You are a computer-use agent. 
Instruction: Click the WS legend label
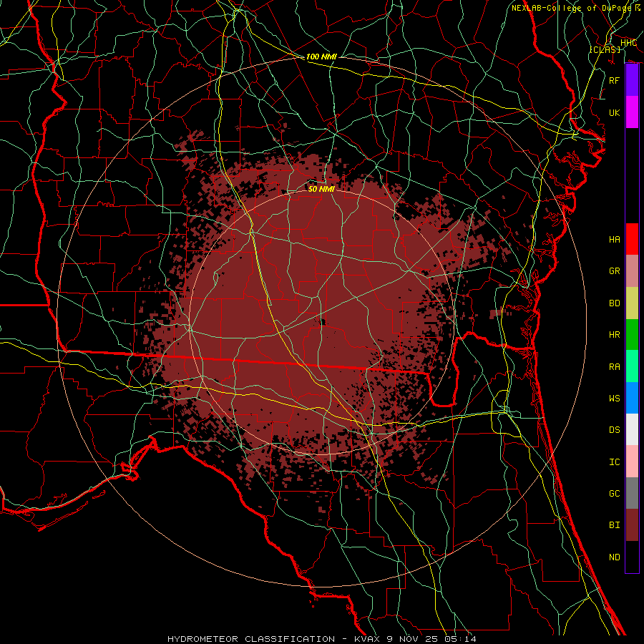pyautogui.click(x=614, y=398)
